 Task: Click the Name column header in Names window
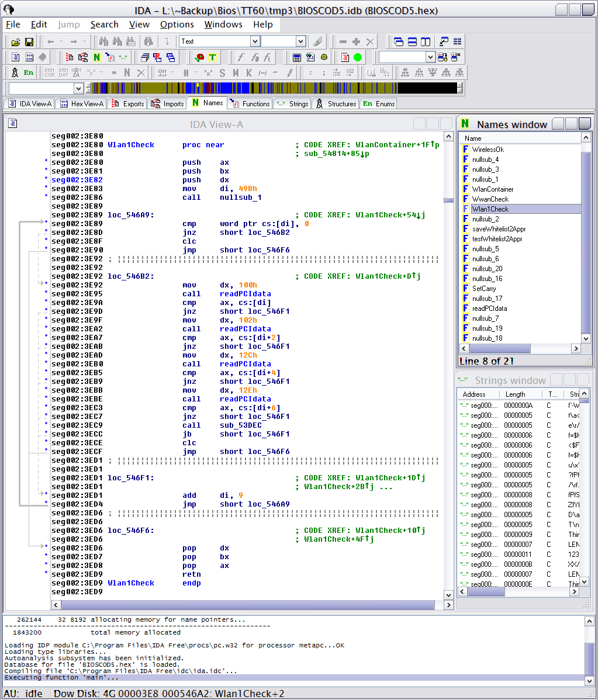coord(520,138)
